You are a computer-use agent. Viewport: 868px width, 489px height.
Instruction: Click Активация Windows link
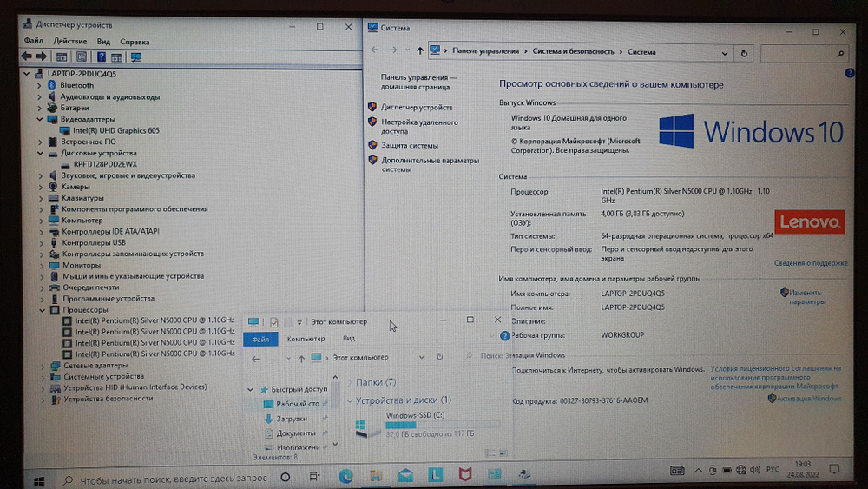coord(808,398)
